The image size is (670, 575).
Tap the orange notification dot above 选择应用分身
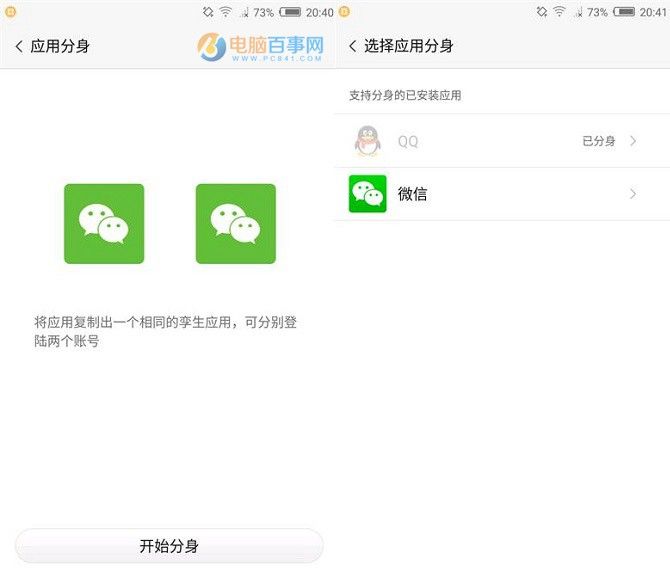[x=344, y=12]
